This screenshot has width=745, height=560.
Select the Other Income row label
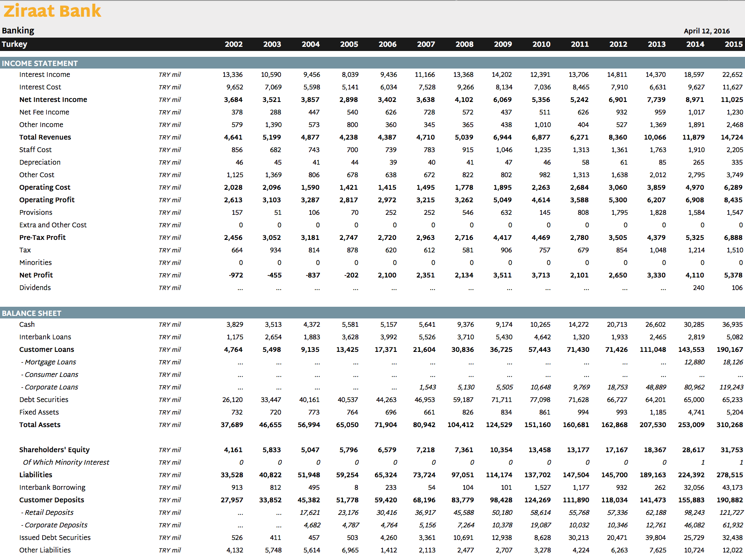click(x=41, y=125)
